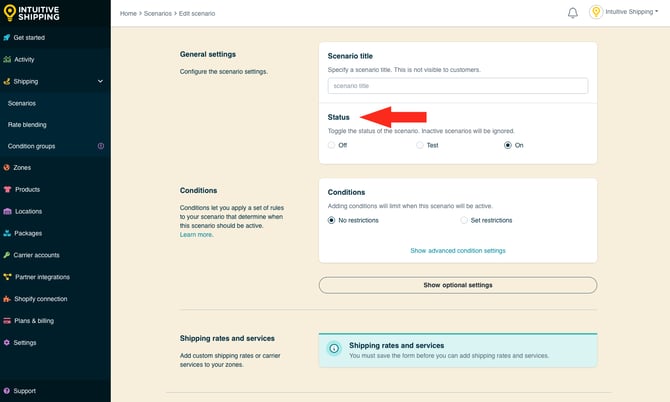Choose Set restrictions for conditions
Viewport: 670px width, 402px height.
pos(464,220)
